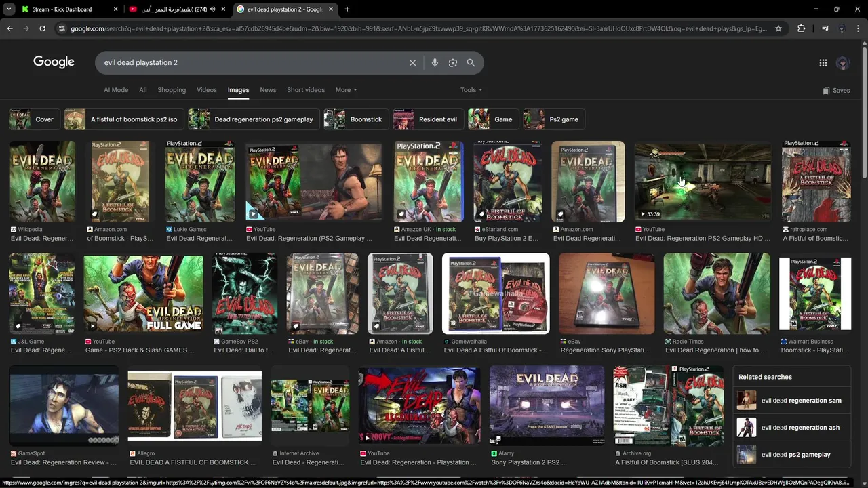Start voice search with the microphone icon
868x488 pixels.
point(435,62)
